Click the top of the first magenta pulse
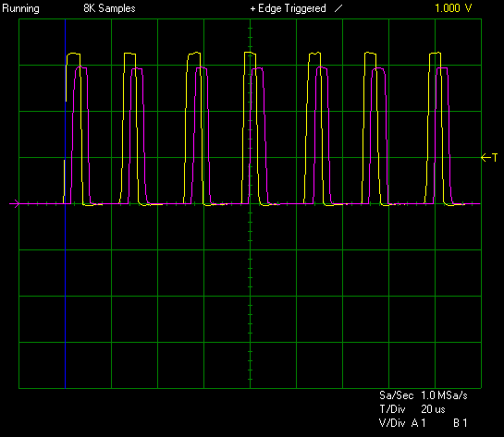 [81, 67]
